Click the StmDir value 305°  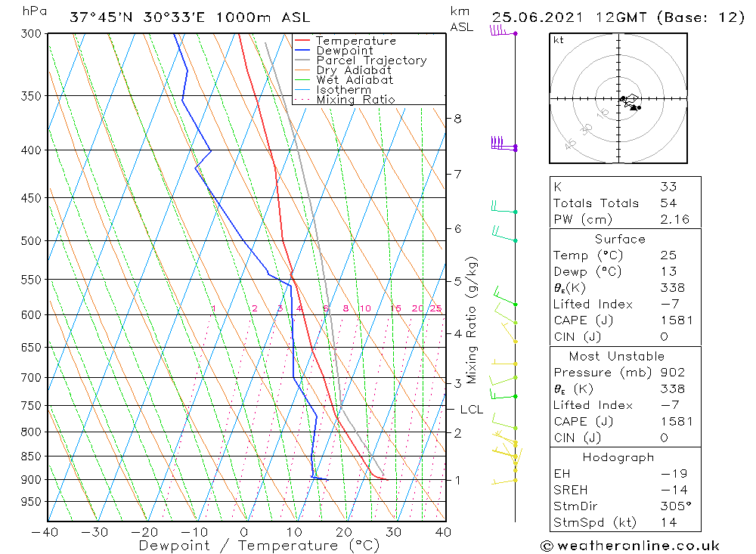coord(675,506)
